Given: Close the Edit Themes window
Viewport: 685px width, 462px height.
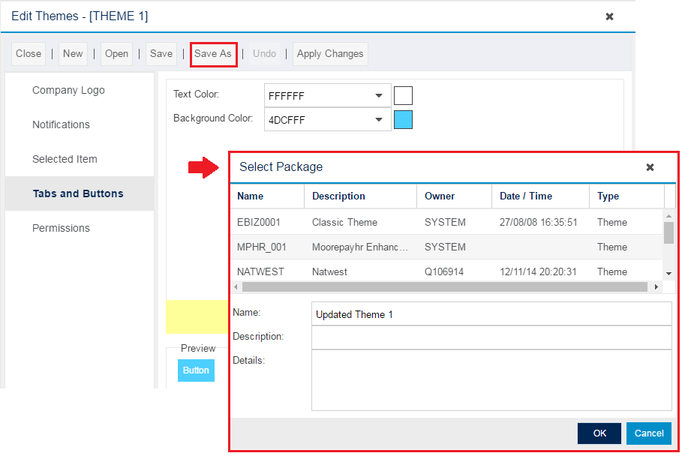Looking at the screenshot, I should 609,17.
